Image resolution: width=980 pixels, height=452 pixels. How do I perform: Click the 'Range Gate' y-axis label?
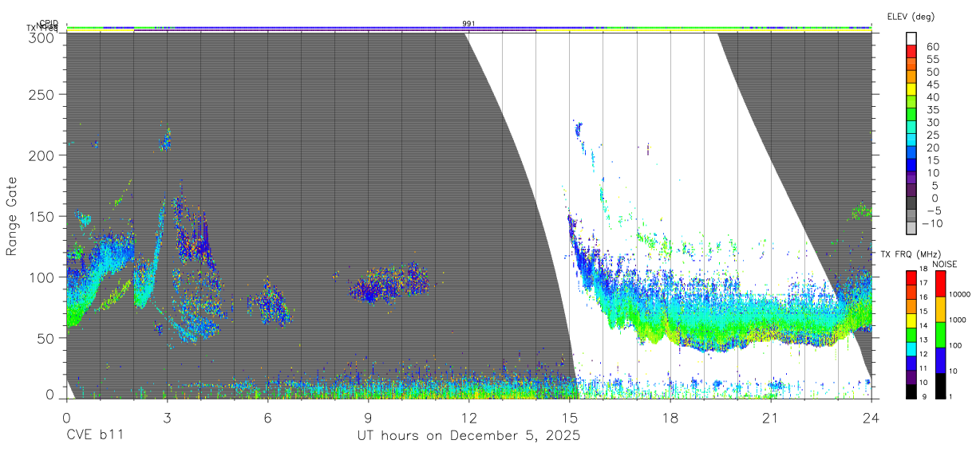[12, 217]
